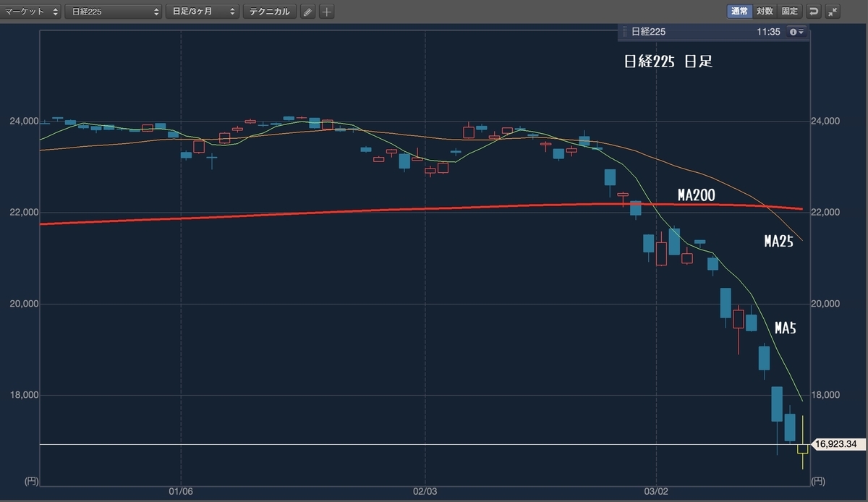The height and width of the screenshot is (502, 868).
Task: Click the undo return arrow icon
Action: (814, 12)
